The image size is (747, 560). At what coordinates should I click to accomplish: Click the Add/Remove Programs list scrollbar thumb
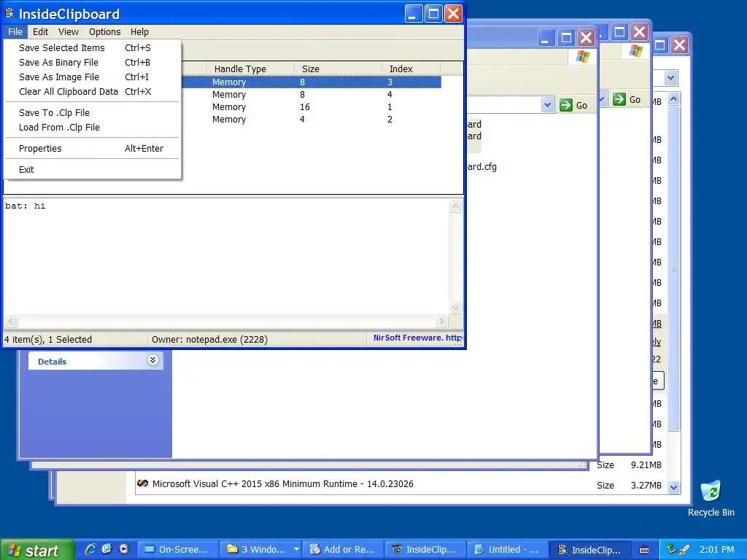tap(673, 268)
